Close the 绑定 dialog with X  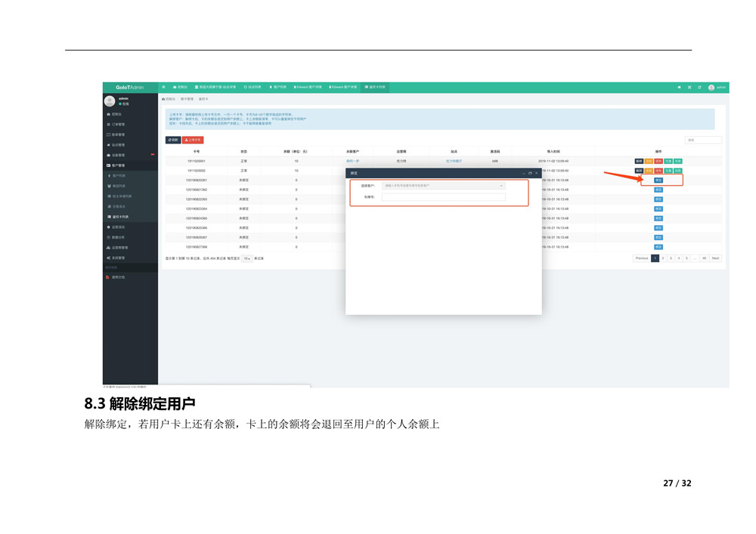click(x=537, y=173)
